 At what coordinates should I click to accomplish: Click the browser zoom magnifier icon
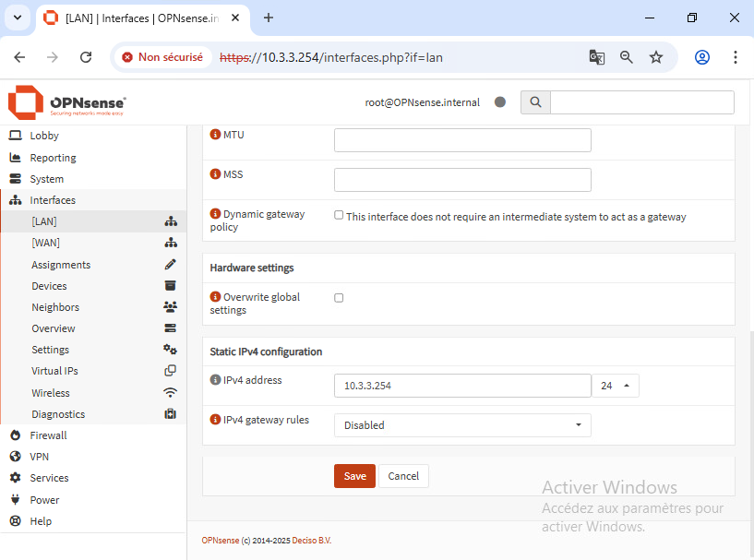click(x=626, y=57)
